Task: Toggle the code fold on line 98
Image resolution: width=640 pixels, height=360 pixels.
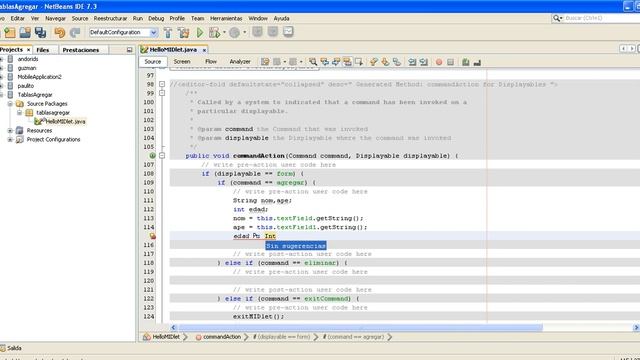Action: coord(162,84)
